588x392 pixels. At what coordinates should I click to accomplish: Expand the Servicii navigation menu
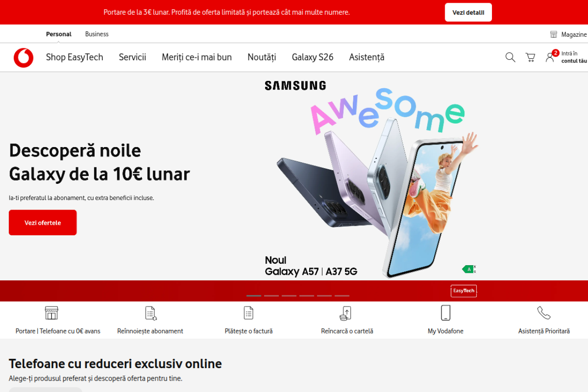132,57
